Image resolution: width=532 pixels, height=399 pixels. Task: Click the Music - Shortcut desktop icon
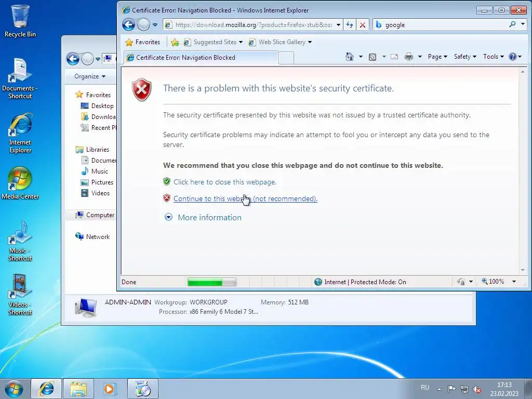(x=20, y=241)
